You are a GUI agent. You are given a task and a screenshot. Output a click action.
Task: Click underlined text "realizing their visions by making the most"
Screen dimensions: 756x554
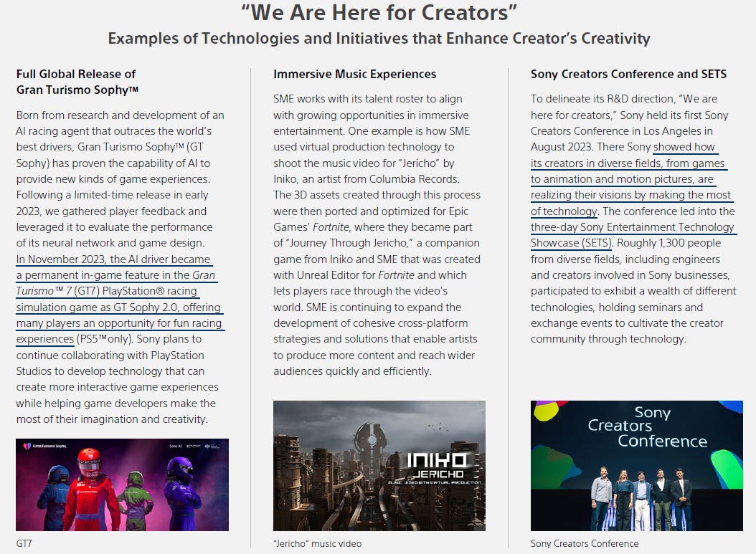click(631, 195)
